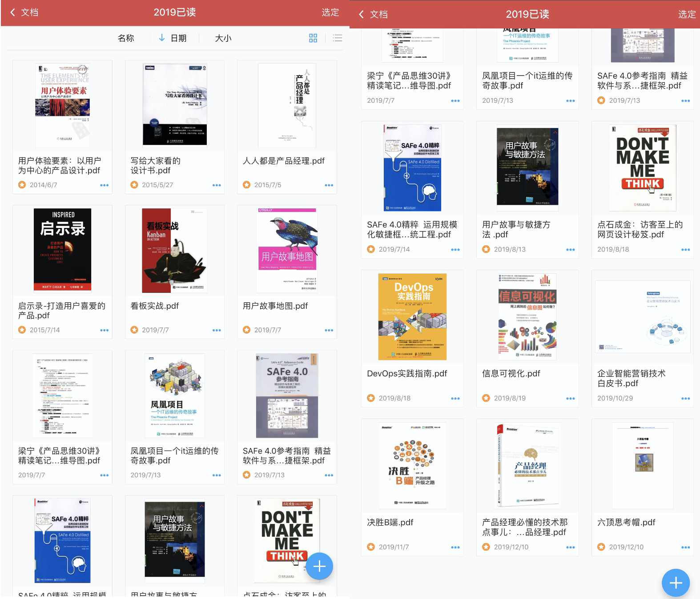Open three-dot menu for 用户故事与敏捷方法, right screen
Image resolution: width=700 pixels, height=599 pixels.
pos(571,250)
